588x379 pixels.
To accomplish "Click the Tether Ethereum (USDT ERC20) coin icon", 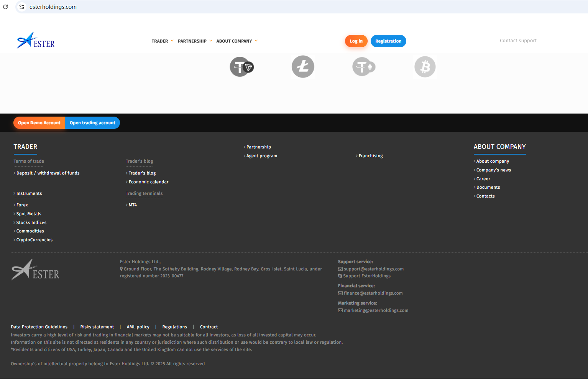I will [363, 67].
